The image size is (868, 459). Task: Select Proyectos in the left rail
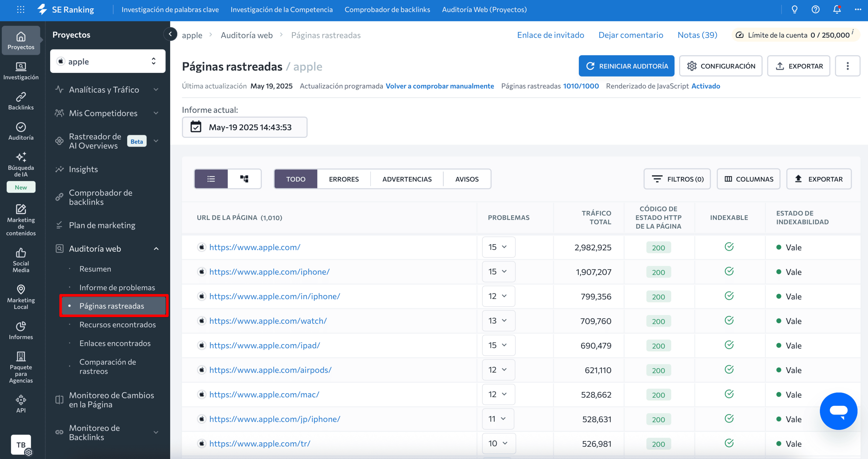[x=21, y=41]
